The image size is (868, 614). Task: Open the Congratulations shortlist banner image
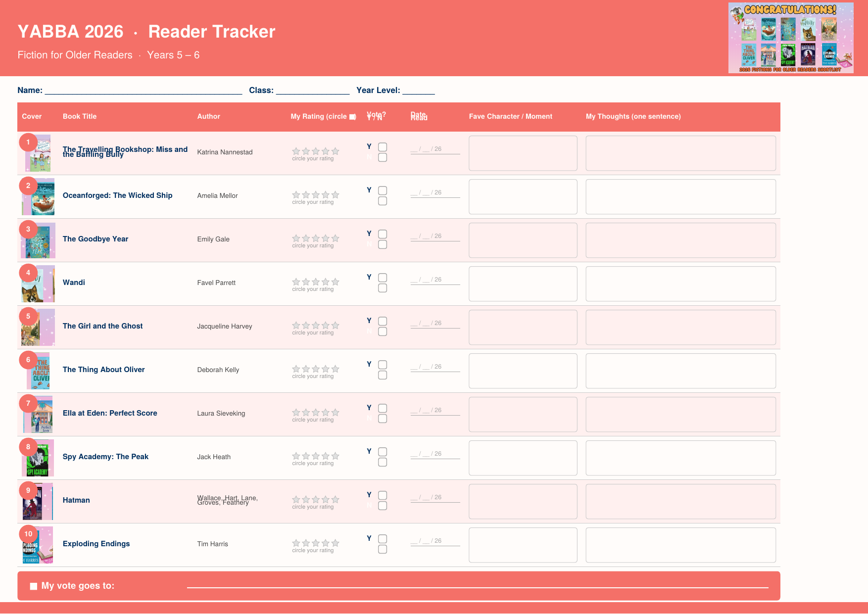[791, 38]
